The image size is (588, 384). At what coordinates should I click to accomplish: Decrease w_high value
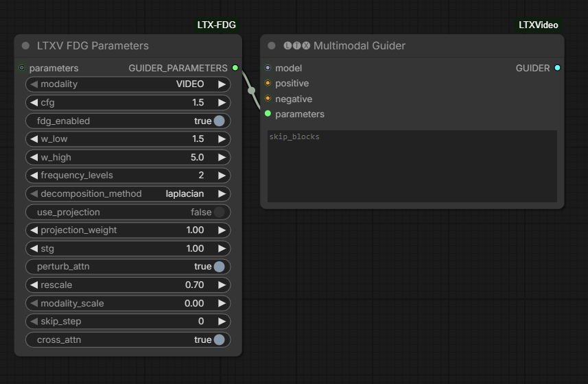pyautogui.click(x=34, y=157)
